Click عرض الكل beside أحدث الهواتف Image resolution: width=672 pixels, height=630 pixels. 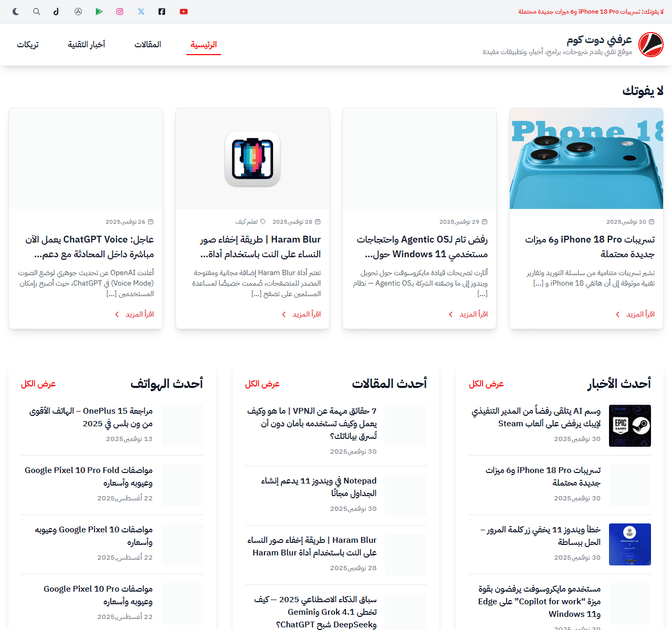pos(38,384)
